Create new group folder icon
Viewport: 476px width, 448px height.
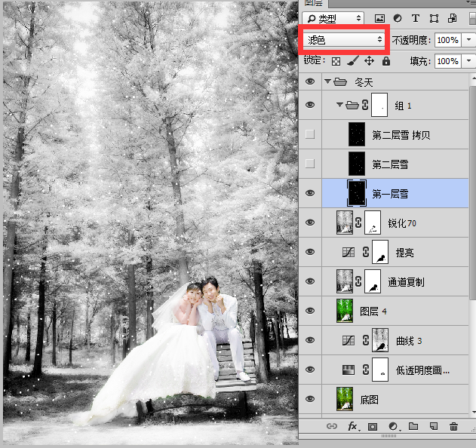pos(413,426)
